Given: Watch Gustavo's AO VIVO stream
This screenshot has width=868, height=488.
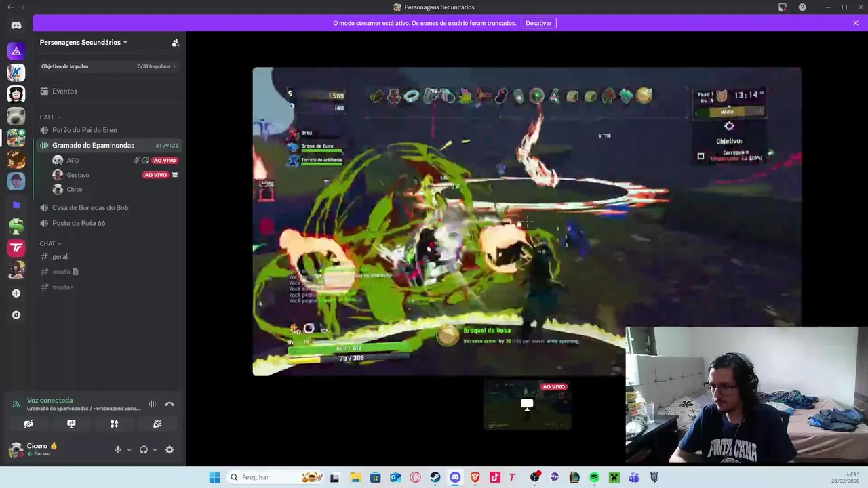Looking at the screenshot, I should [x=155, y=175].
